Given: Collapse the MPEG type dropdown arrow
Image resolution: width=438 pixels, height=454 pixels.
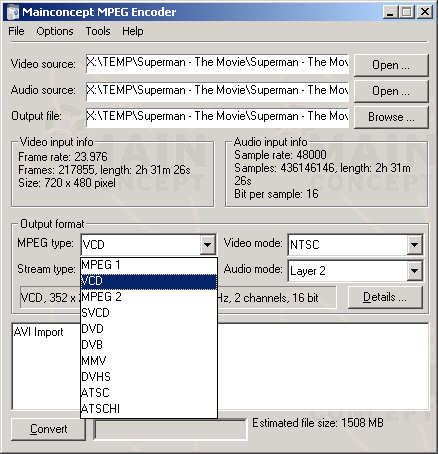Looking at the screenshot, I should coord(207,245).
